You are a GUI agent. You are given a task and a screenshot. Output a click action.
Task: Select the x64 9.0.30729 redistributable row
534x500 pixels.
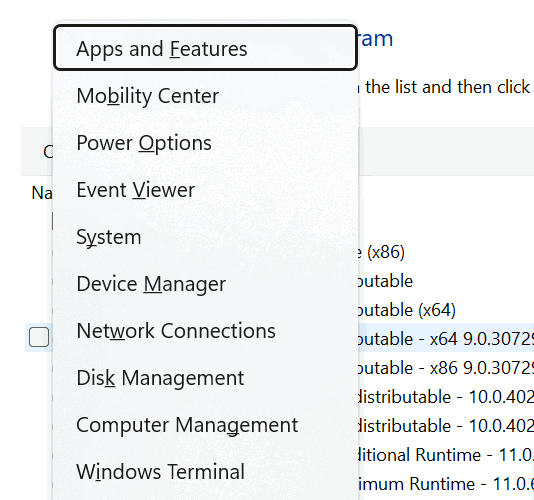pos(445,339)
